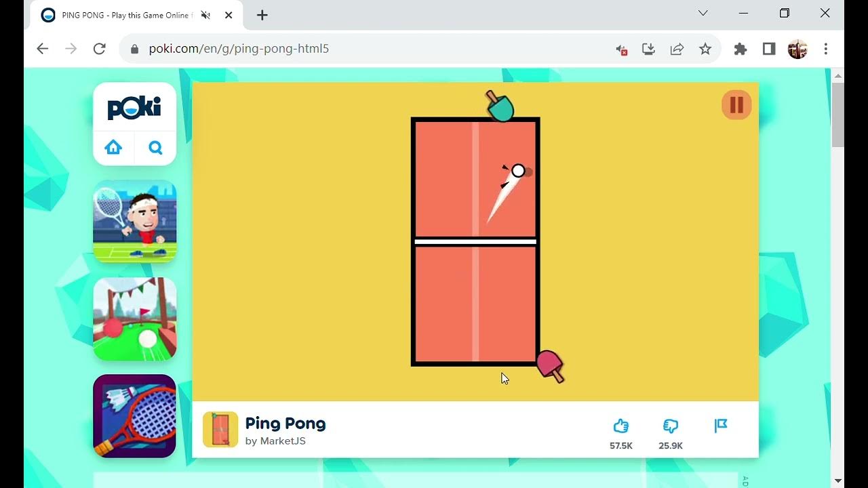The height and width of the screenshot is (488, 868).
Task: Unmute the tab via speaker icon
Action: [205, 15]
